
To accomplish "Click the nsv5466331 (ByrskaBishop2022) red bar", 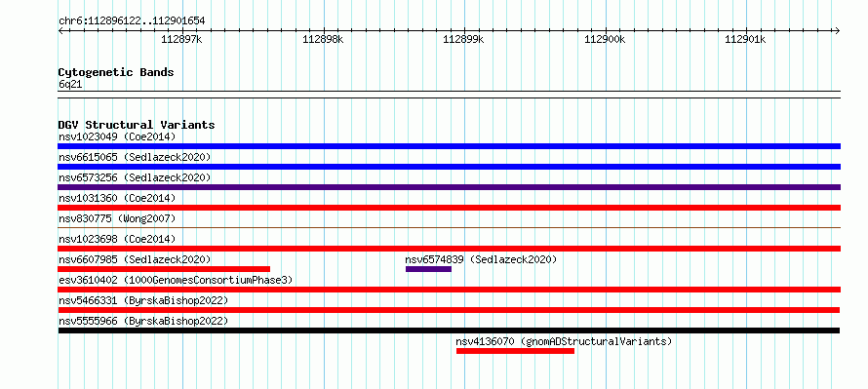I will (x=449, y=310).
